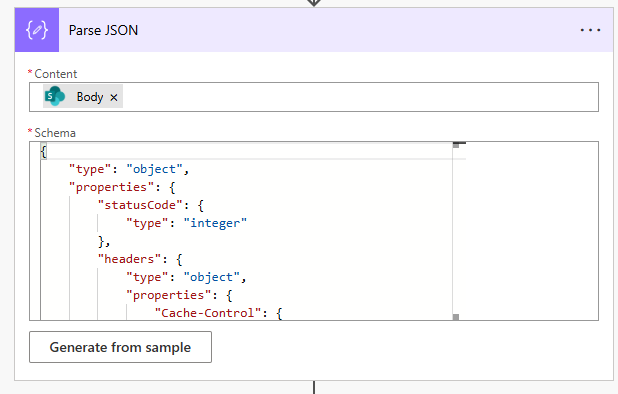This screenshot has width=618, height=394.
Task: Collapse the Parse JSON card header
Action: pos(314,30)
